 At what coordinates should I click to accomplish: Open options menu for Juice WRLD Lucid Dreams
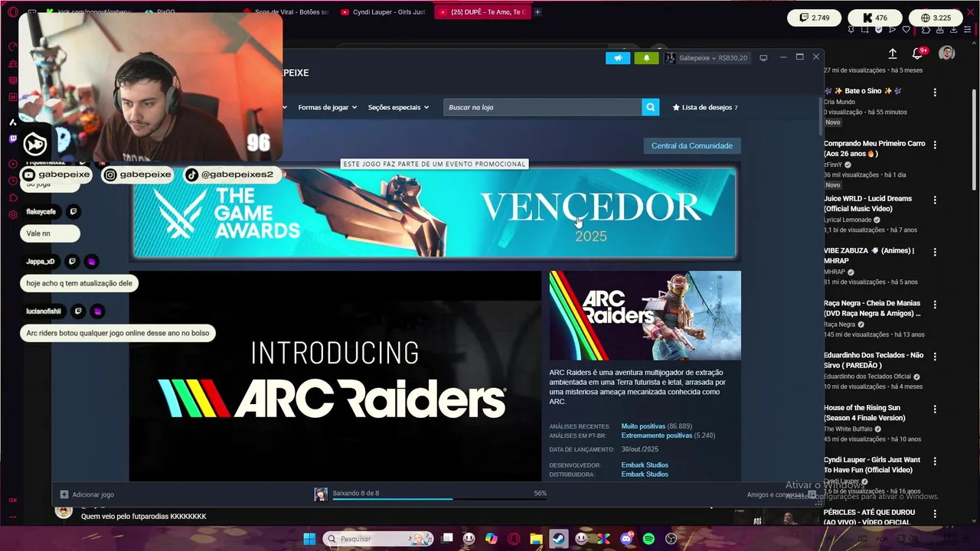(935, 200)
